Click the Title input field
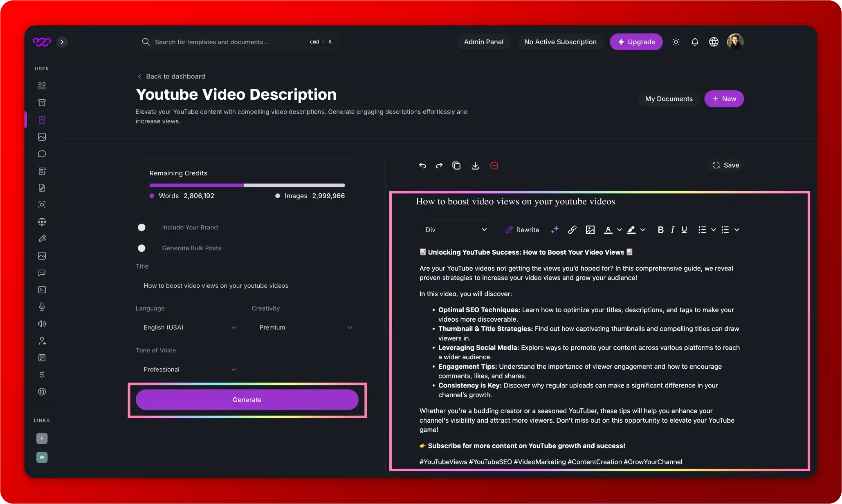This screenshot has width=842, height=504. [247, 286]
